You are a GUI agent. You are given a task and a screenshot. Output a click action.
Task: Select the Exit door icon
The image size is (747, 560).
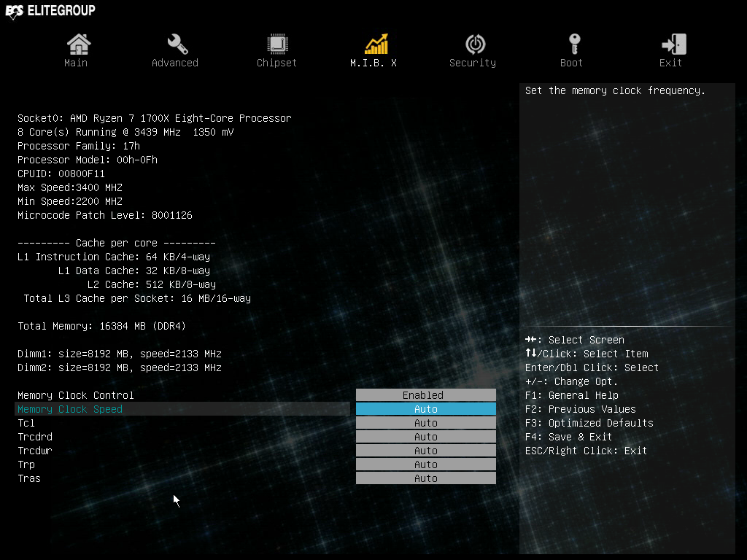point(674,44)
